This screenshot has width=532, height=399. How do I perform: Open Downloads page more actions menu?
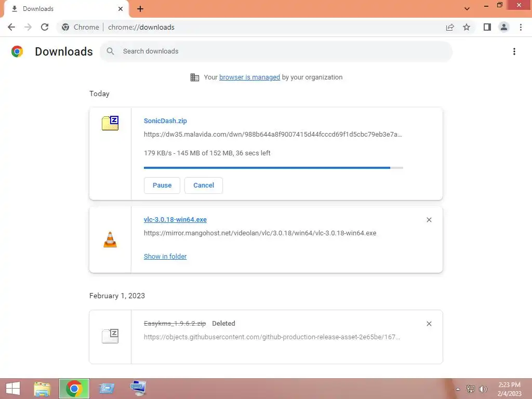(x=514, y=51)
